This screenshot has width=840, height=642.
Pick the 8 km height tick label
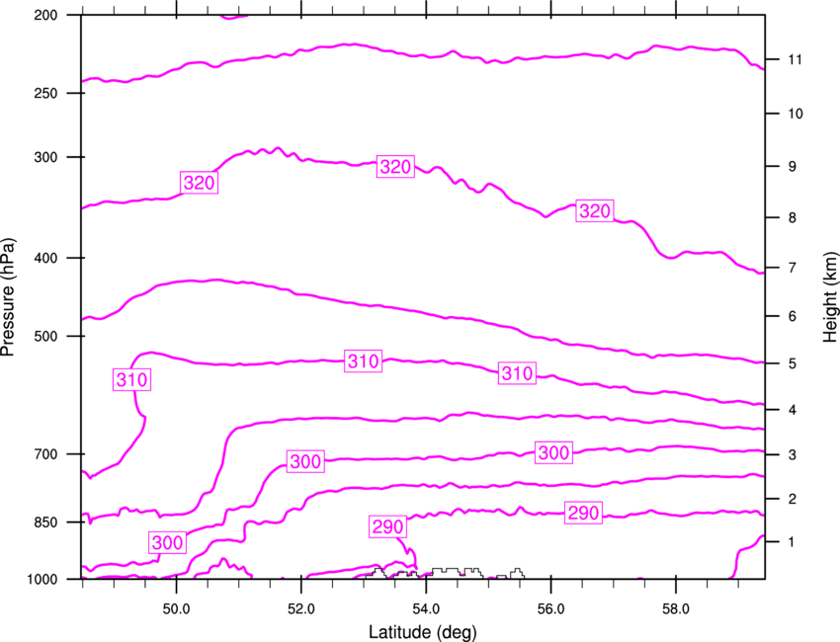793,218
